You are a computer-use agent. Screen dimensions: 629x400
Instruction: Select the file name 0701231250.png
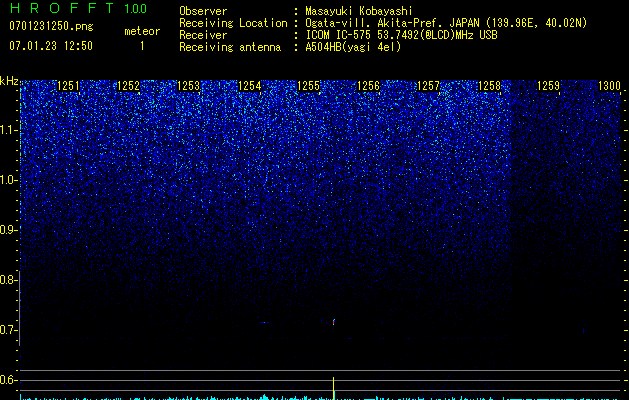tap(51, 27)
